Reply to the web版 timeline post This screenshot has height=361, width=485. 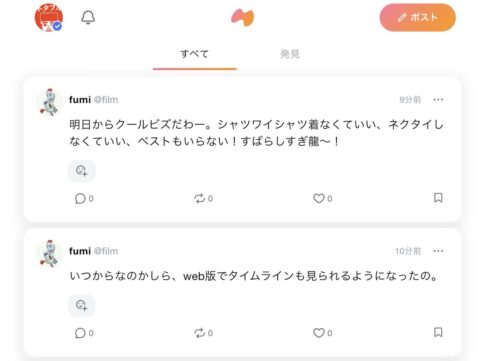[84, 333]
